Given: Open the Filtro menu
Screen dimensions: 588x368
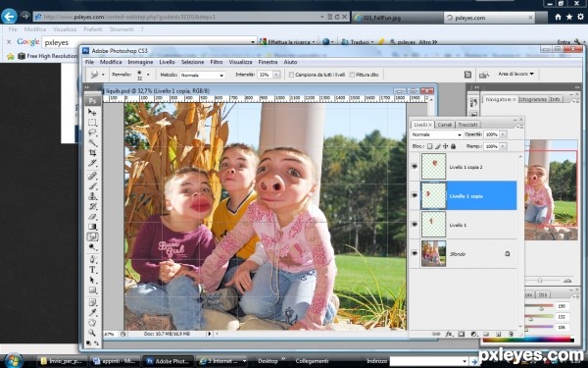Looking at the screenshot, I should (217, 62).
